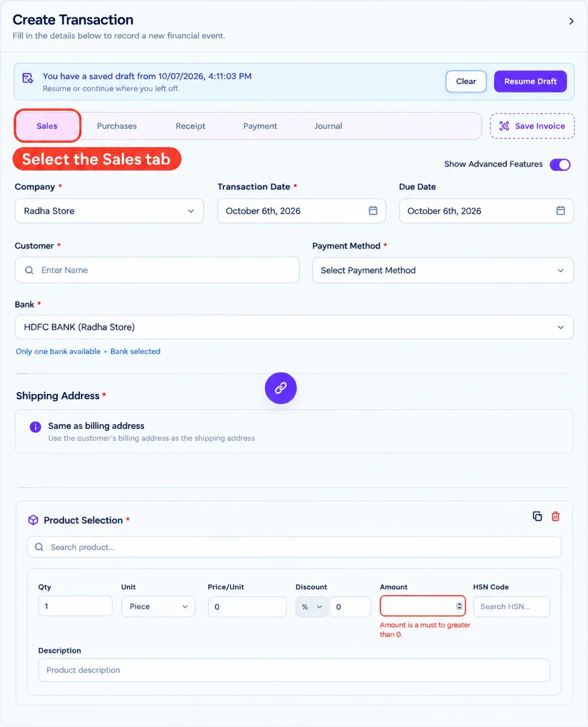Focus the Customer Enter Name field

coord(157,270)
